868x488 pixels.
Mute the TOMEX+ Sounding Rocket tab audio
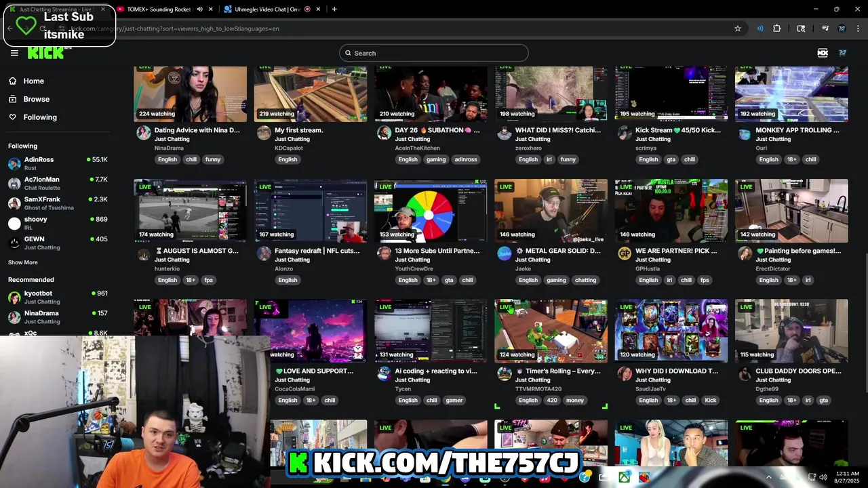(x=200, y=9)
